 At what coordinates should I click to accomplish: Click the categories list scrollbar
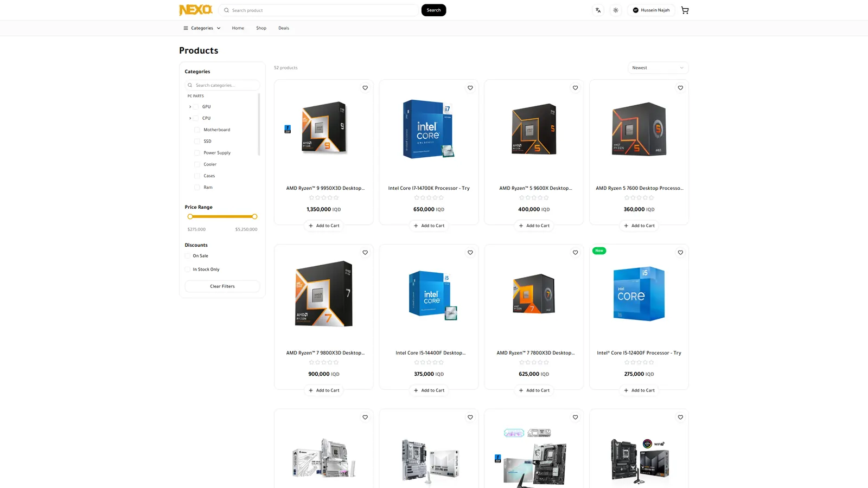[x=259, y=124]
